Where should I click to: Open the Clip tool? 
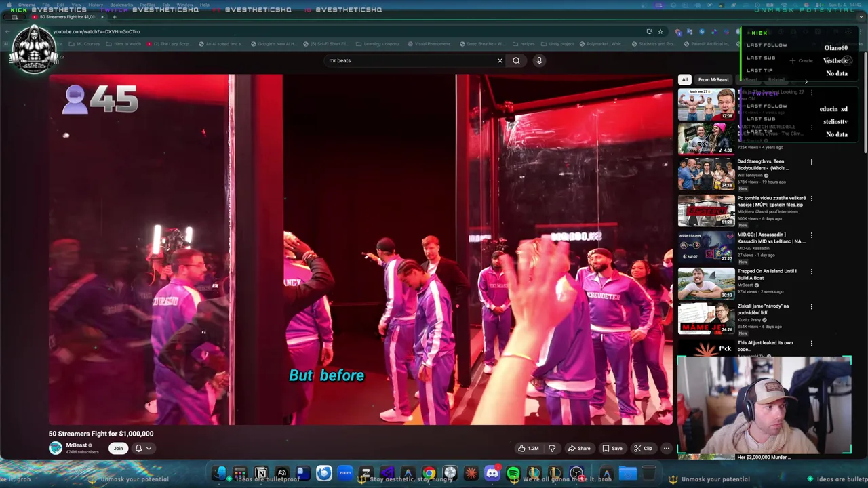point(643,448)
